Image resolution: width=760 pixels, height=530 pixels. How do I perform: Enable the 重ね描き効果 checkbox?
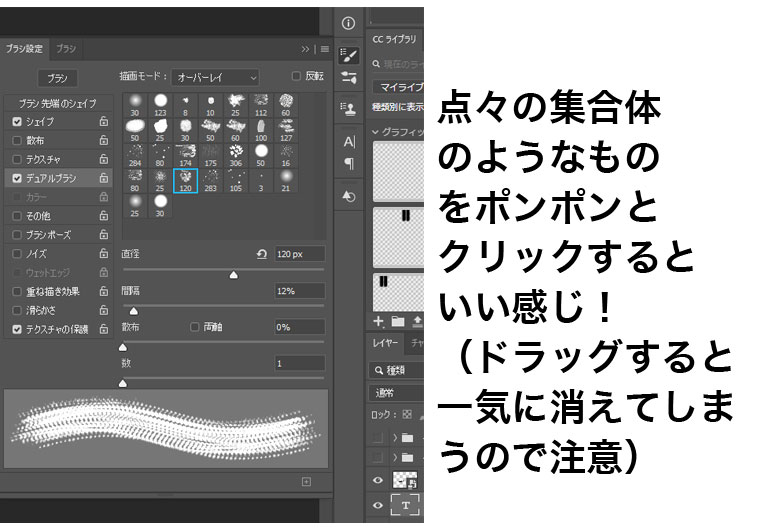click(17, 291)
